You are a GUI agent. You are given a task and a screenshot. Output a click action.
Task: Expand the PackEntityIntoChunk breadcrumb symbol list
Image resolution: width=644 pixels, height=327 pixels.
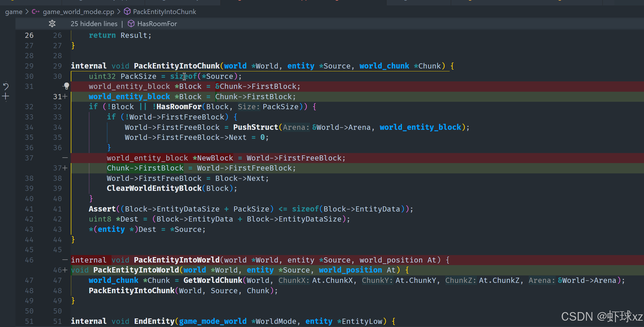[164, 12]
